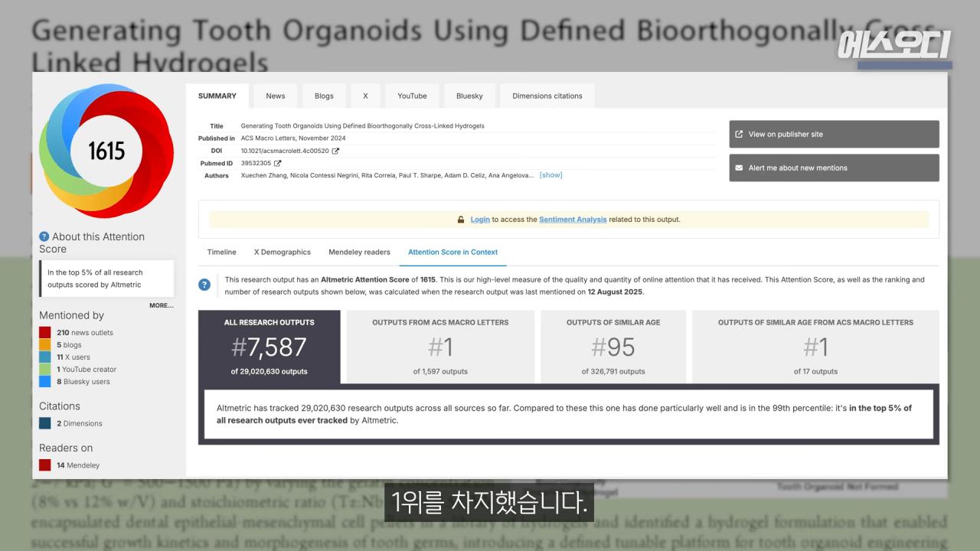The height and width of the screenshot is (551, 980).
Task: Open the 210 news outlets mentions
Action: click(x=85, y=333)
